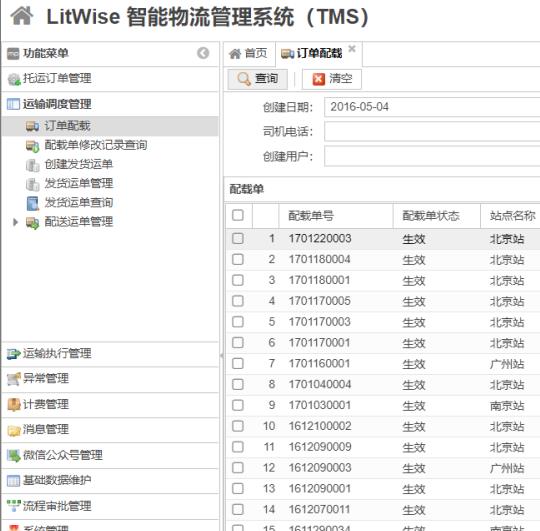
Task: Click the truck icon on 订单配载 tab
Action: [x=288, y=54]
